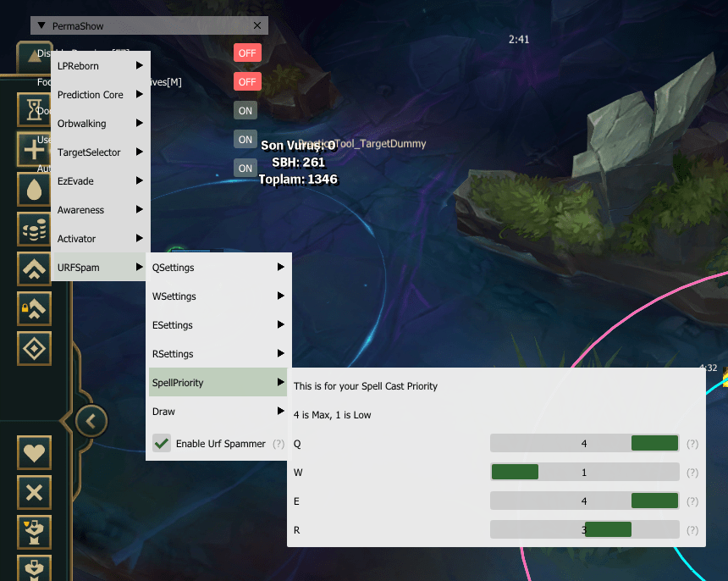Toggle the second red OFF switch

coord(247,82)
